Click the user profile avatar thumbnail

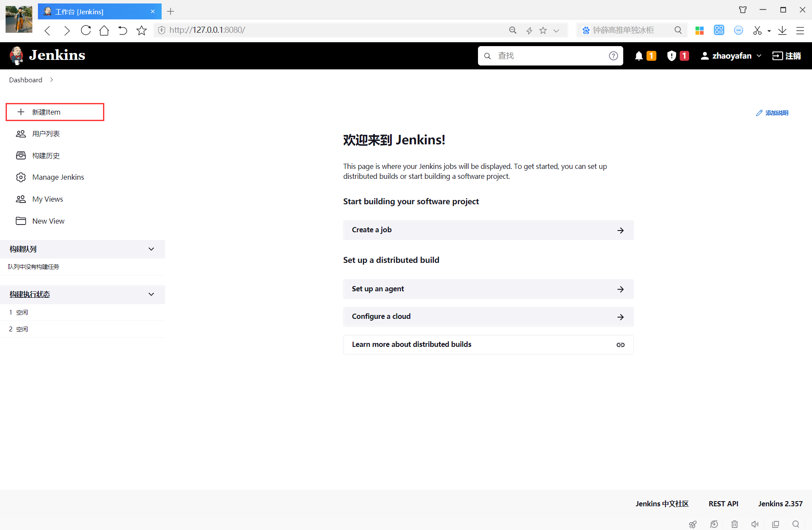[x=19, y=19]
